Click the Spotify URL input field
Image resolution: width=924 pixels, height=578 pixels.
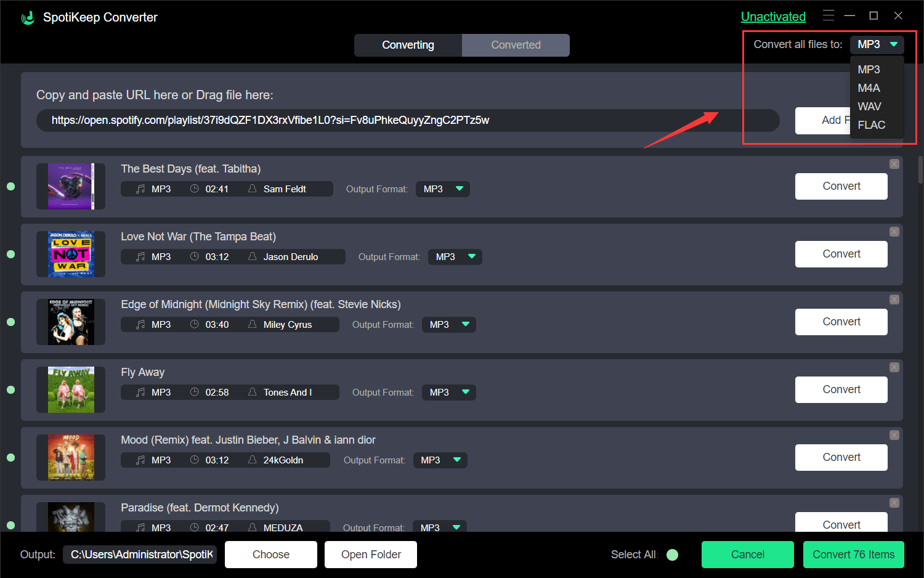click(x=408, y=121)
